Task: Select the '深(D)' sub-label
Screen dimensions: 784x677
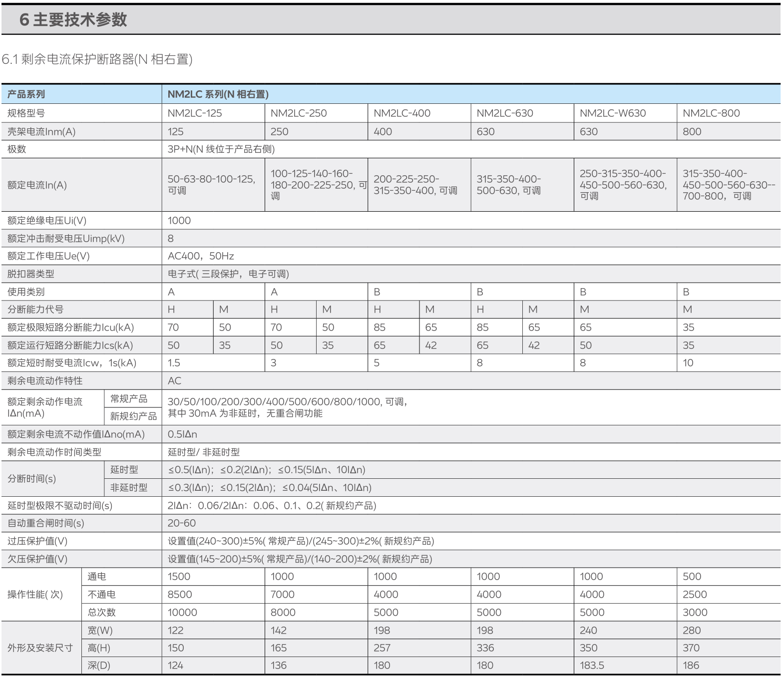Action: 99,666
